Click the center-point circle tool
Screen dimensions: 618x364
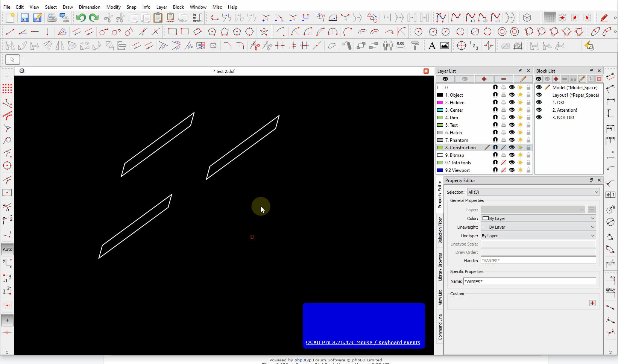(x=418, y=32)
